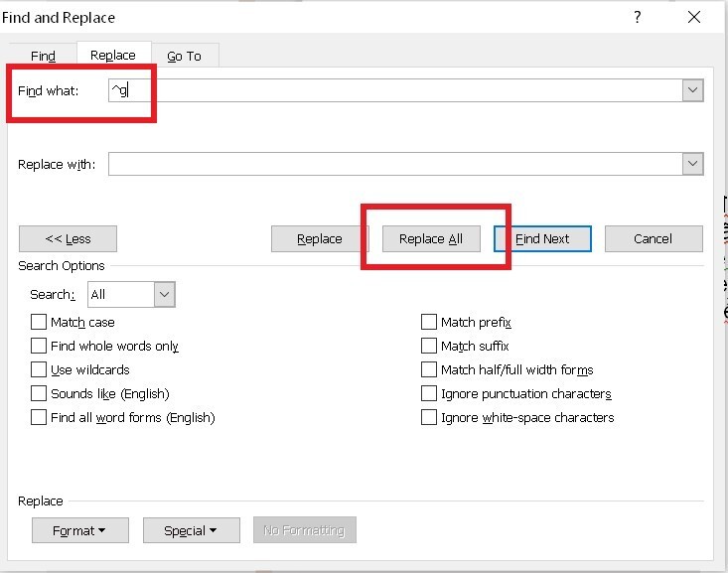The width and height of the screenshot is (728, 573).
Task: Expand the Find what history dropdown
Action: (692, 90)
